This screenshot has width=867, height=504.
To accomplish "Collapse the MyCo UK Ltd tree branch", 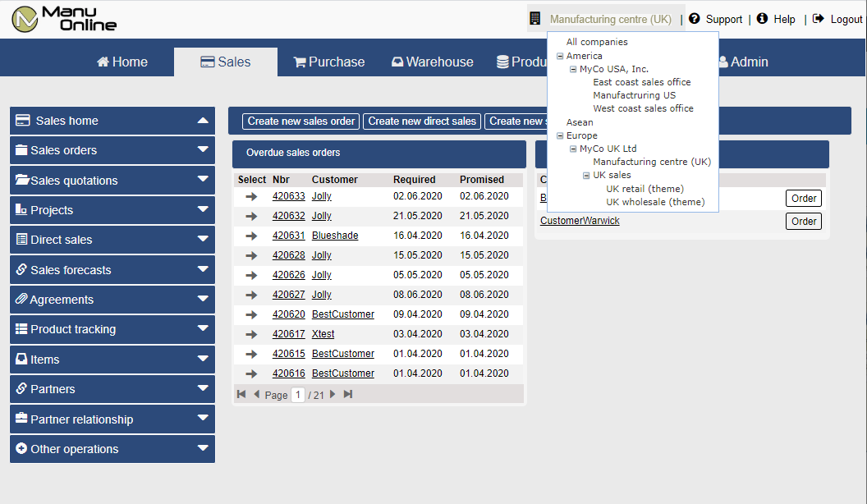I will click(x=572, y=149).
